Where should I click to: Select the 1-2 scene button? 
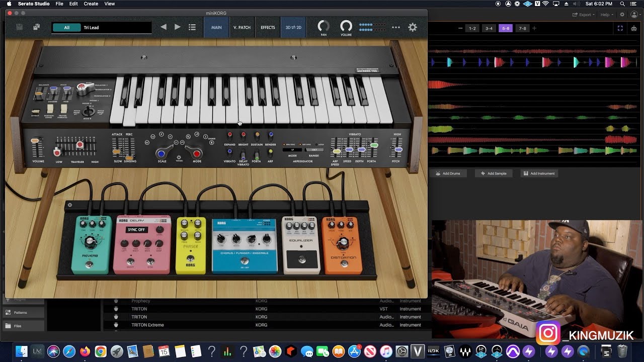point(472,28)
